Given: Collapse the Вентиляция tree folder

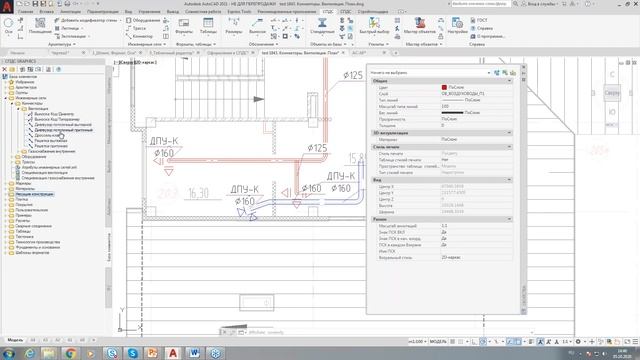Looking at the screenshot, I should coord(18,109).
